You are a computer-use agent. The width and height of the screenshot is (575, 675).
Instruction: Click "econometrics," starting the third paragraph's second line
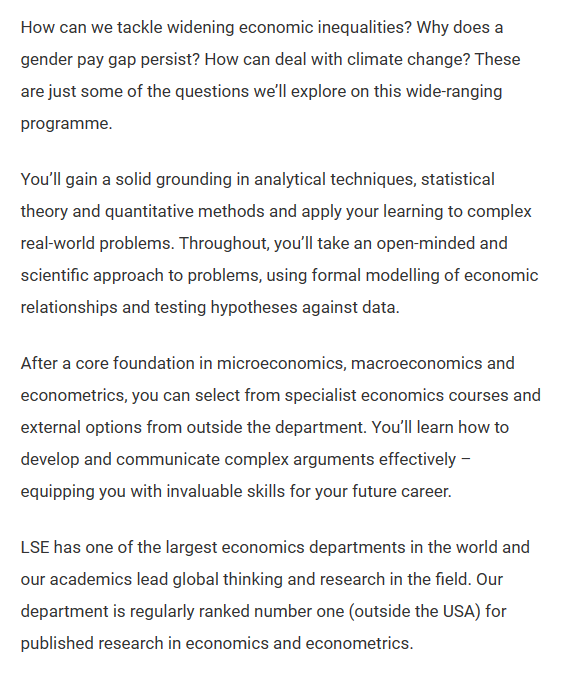coord(74,395)
